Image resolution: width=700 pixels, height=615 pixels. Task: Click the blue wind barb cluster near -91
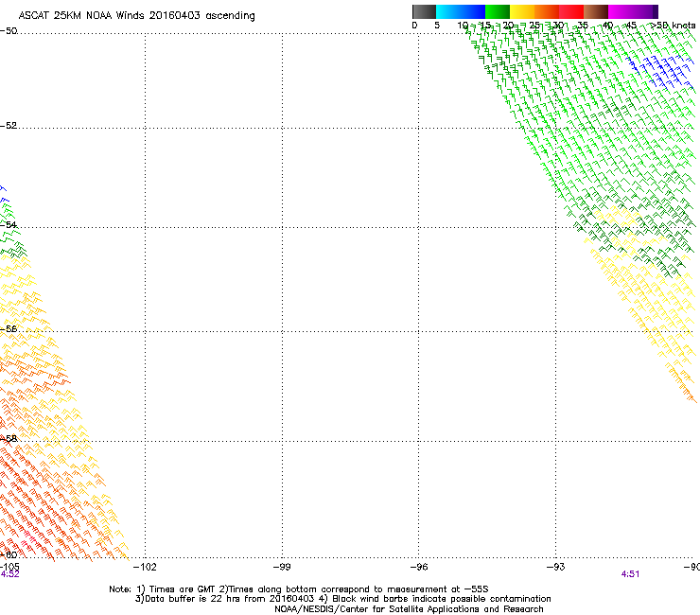658,71
